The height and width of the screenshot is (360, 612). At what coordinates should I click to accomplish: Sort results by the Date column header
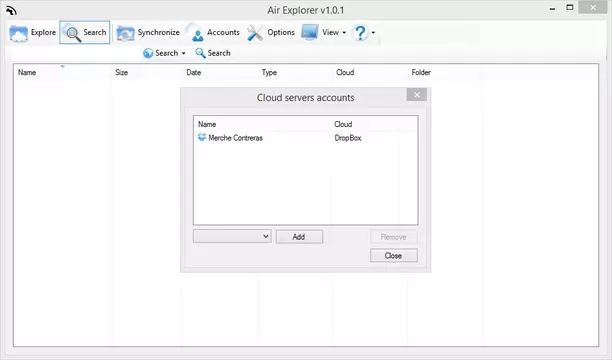[x=194, y=73]
